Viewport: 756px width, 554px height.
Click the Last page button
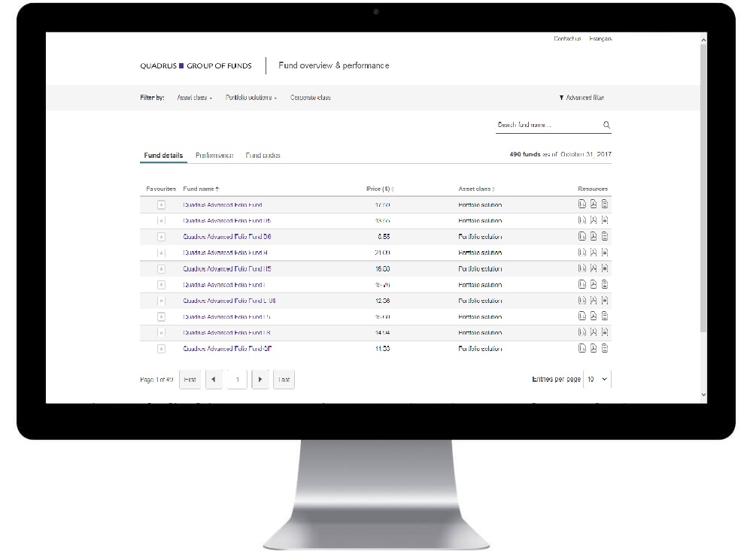(284, 380)
